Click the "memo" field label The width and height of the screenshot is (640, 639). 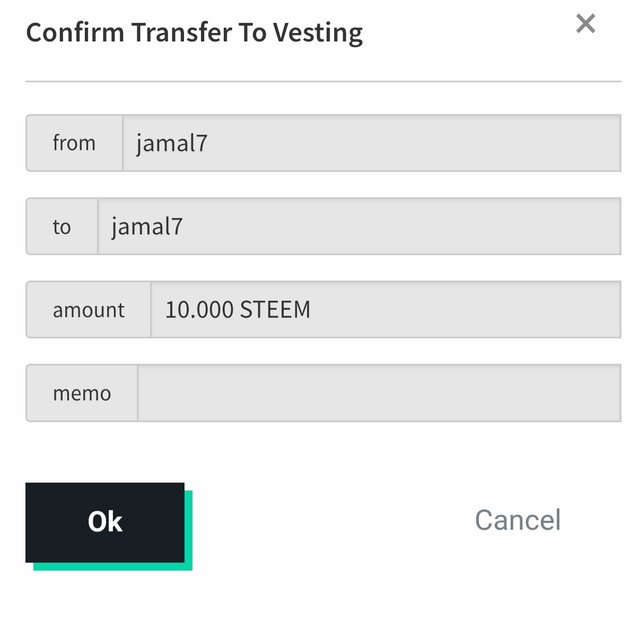[82, 393]
